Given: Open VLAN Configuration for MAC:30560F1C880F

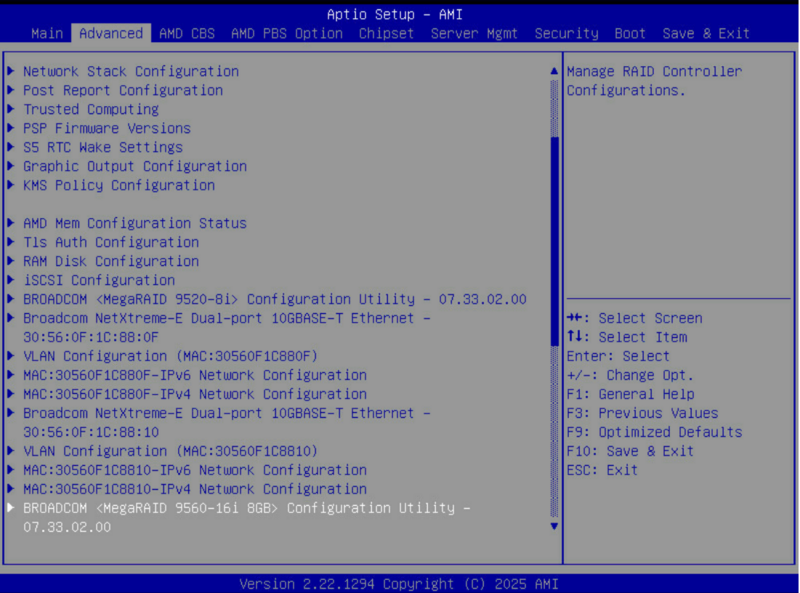Looking at the screenshot, I should coord(170,356).
